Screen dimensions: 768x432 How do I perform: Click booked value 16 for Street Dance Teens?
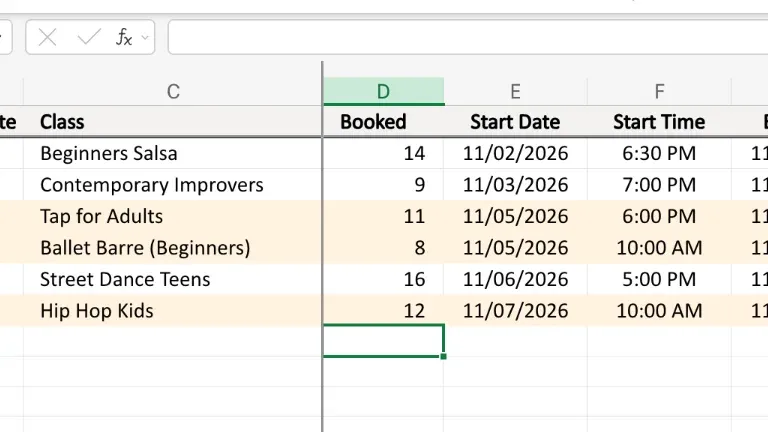[384, 279]
